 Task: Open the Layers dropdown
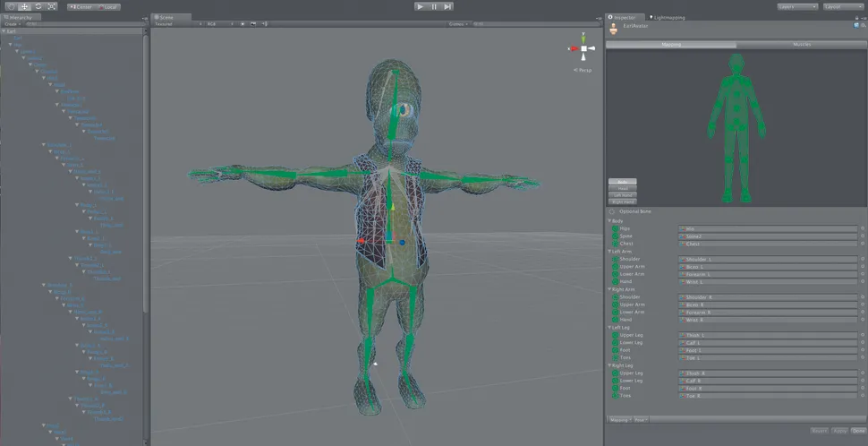(x=796, y=6)
